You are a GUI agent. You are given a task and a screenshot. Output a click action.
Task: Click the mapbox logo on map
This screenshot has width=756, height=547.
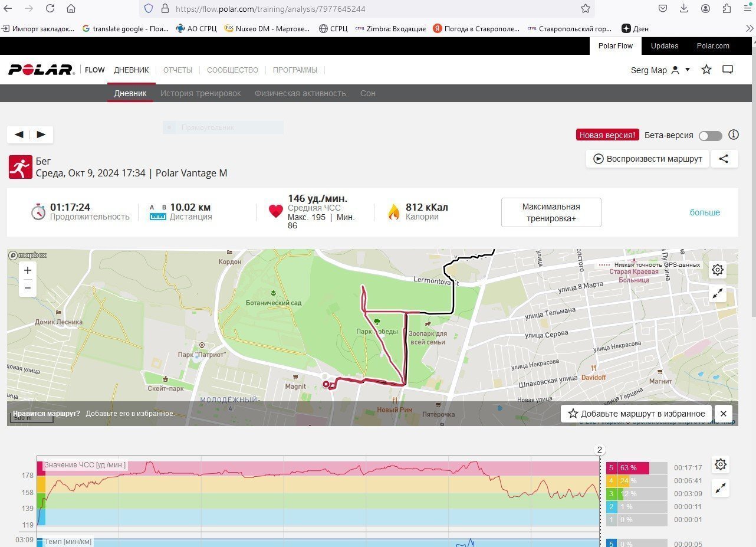28,256
